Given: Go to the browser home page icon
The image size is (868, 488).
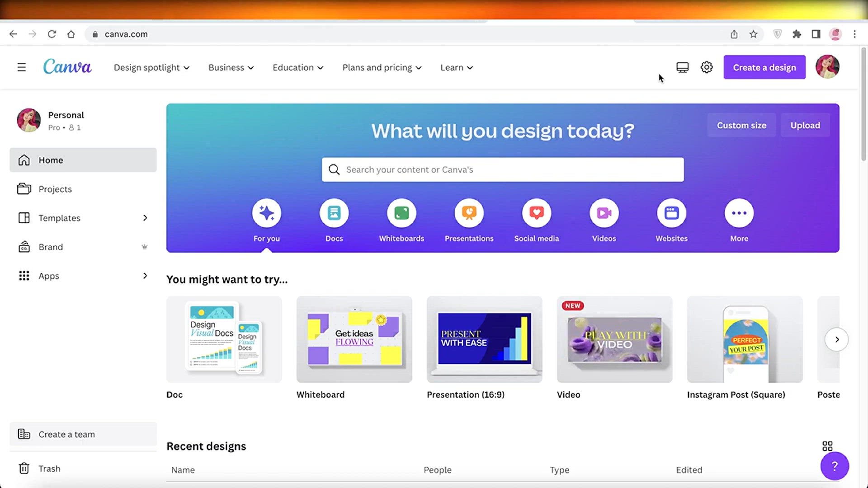Looking at the screenshot, I should pos(71,34).
